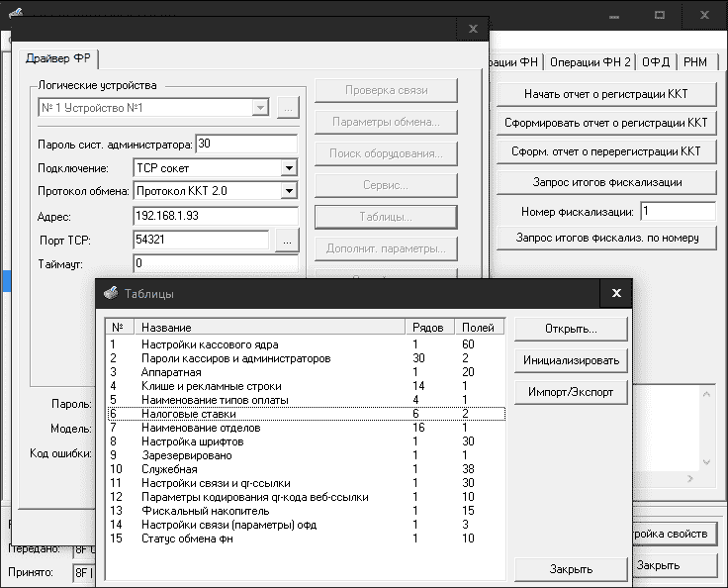
Task: Expand the Подключение dropdown arrow
Action: (289, 168)
